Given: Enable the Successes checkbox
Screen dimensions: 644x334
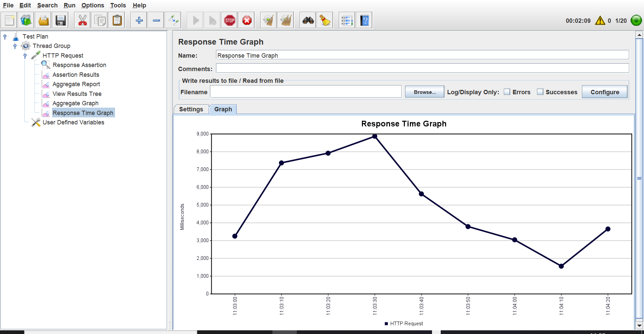Looking at the screenshot, I should [x=540, y=92].
